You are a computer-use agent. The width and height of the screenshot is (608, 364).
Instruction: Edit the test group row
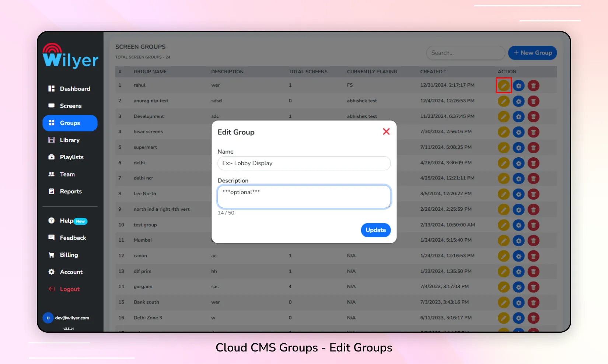(503, 225)
